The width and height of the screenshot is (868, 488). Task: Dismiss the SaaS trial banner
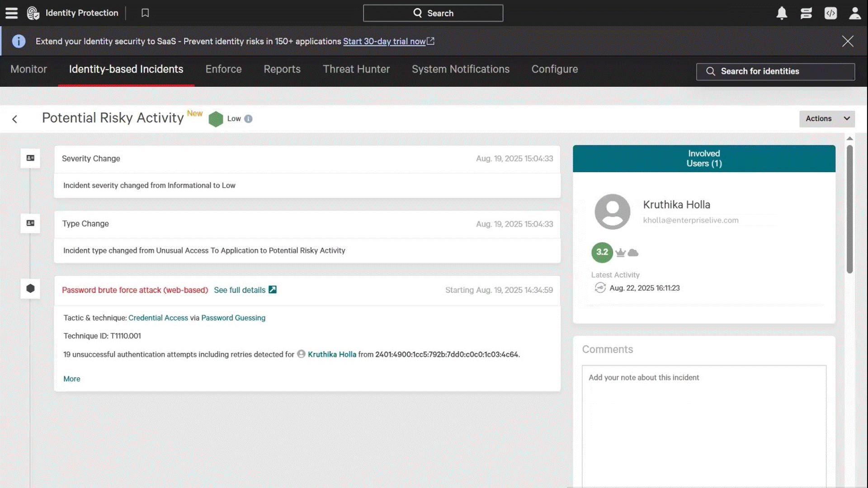[x=848, y=41]
